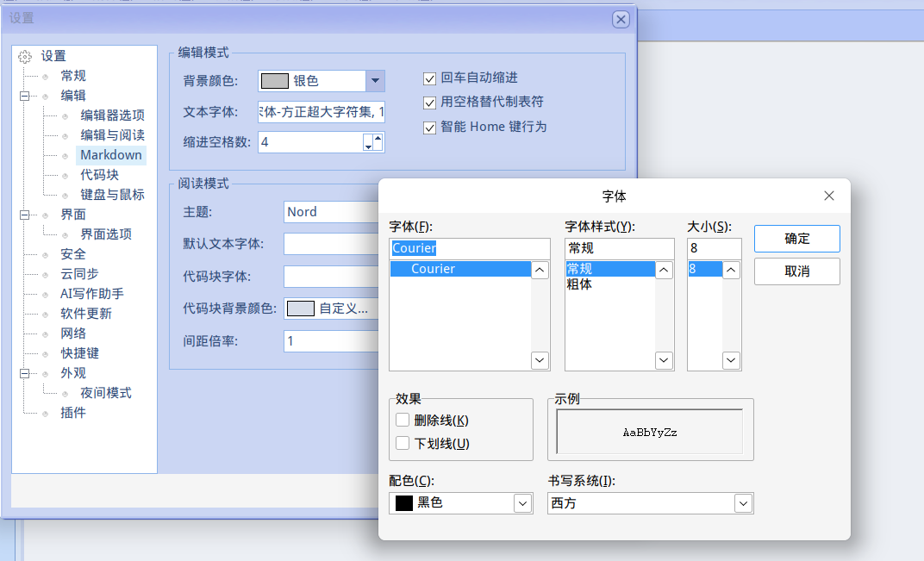
Task: Open 安全 settings page
Action: (73, 254)
